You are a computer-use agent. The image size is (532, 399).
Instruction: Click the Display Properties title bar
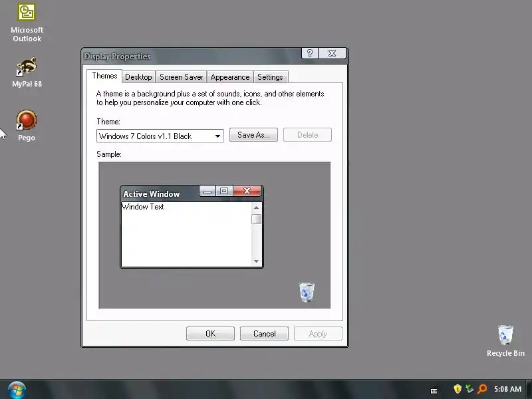click(x=192, y=57)
